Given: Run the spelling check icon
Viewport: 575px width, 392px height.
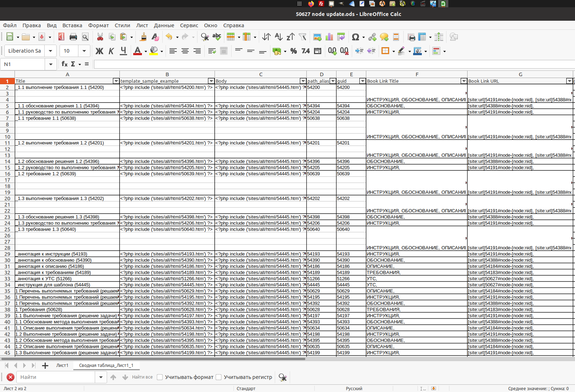Looking at the screenshot, I should [x=217, y=37].
